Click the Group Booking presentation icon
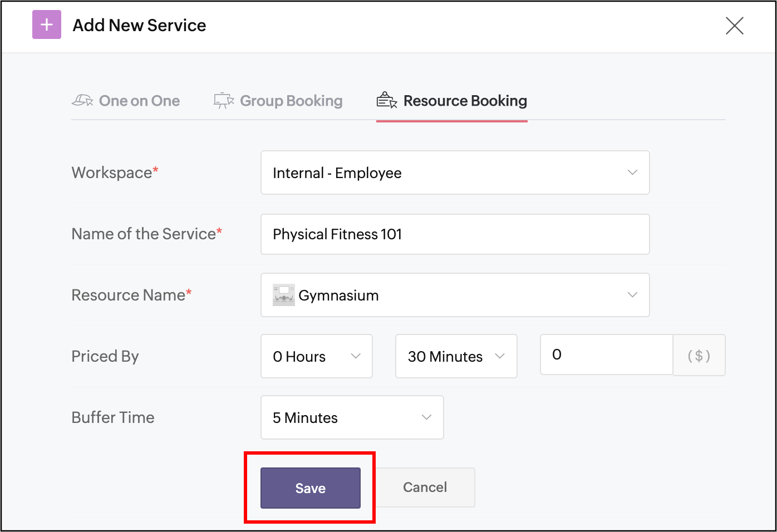 pyautogui.click(x=224, y=101)
